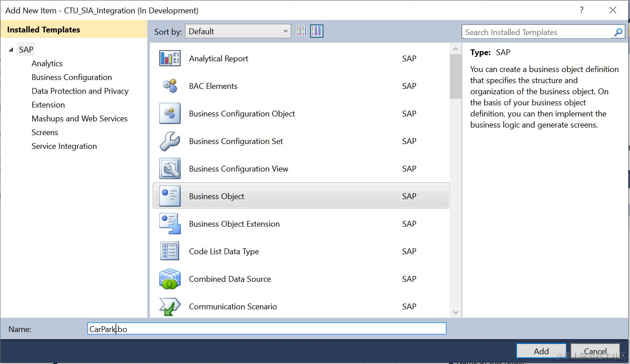Screen dimensions: 630x364
Task: Click the scroll up arrow of template list
Action: (455, 49)
